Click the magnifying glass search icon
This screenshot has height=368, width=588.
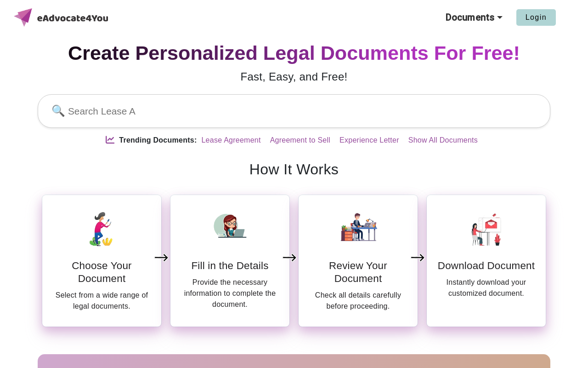pos(58,111)
